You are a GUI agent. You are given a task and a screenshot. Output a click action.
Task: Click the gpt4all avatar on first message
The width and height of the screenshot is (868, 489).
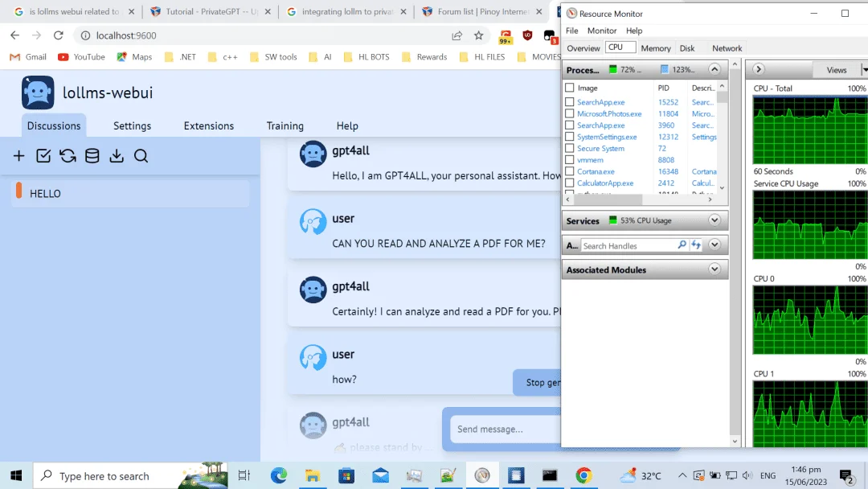(x=313, y=154)
